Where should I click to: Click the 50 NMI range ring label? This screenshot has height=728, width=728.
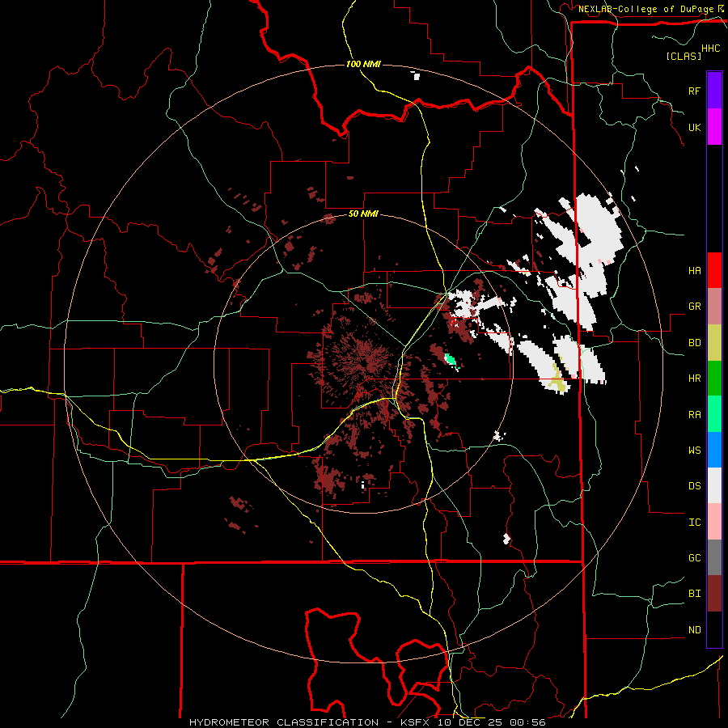363,214
